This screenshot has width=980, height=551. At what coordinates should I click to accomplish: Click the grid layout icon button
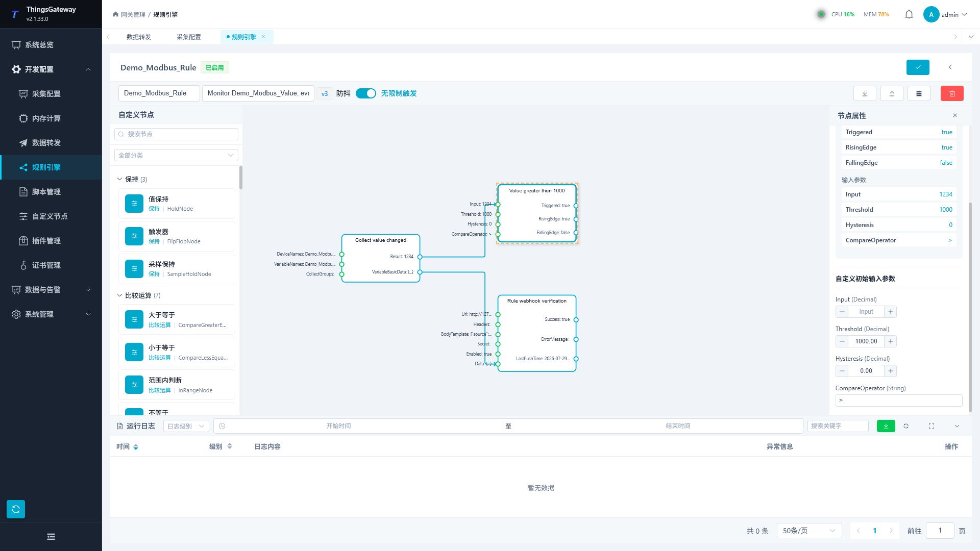click(919, 93)
